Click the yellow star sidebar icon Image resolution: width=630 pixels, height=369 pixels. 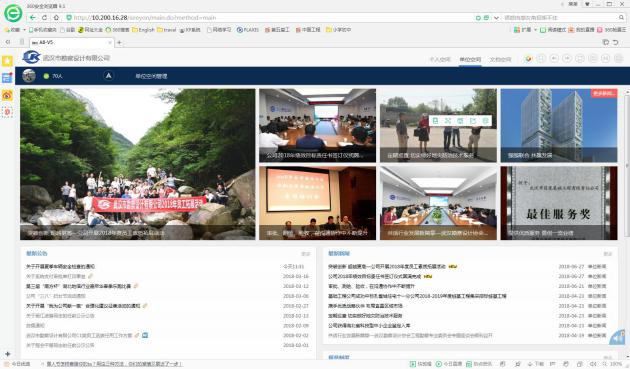tap(7, 61)
